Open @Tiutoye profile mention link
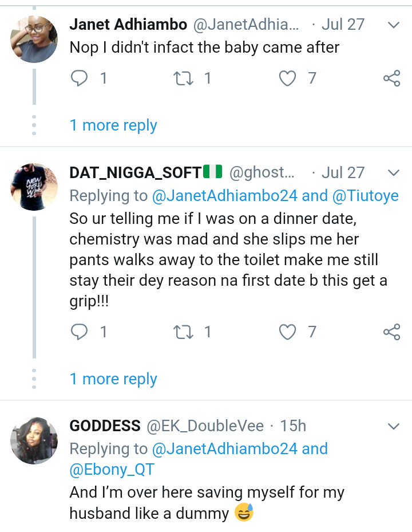 point(365,196)
